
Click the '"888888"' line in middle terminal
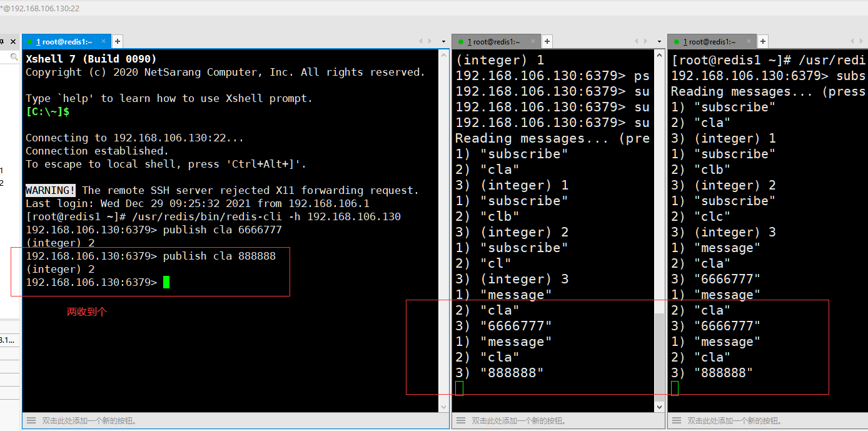pyautogui.click(x=500, y=373)
